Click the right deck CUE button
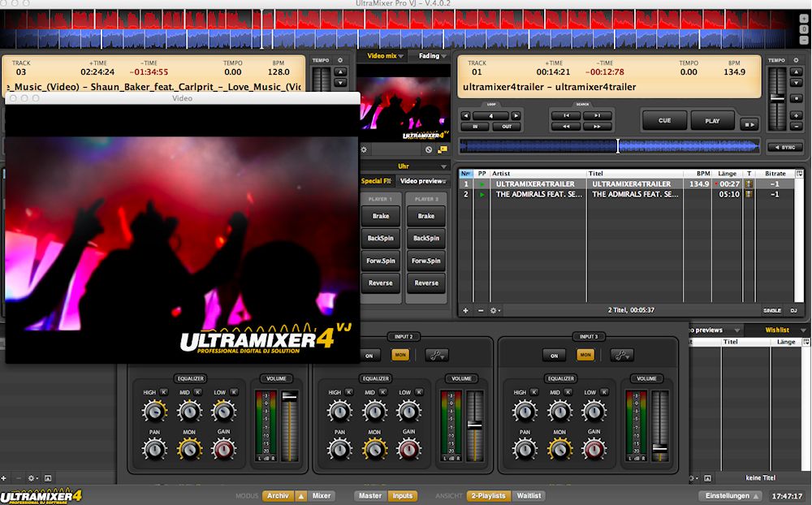This screenshot has width=812, height=505. pyautogui.click(x=664, y=120)
